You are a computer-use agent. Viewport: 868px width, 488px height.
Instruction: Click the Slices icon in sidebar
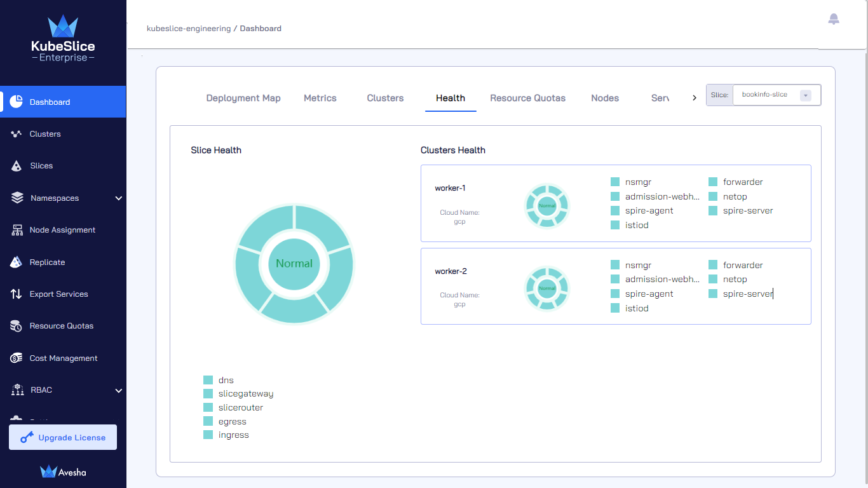(17, 166)
